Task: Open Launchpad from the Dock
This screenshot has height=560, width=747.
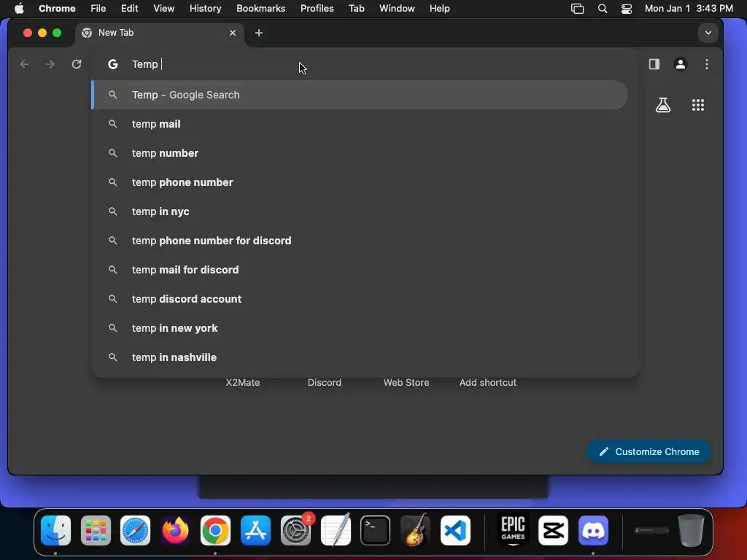Action: tap(96, 530)
